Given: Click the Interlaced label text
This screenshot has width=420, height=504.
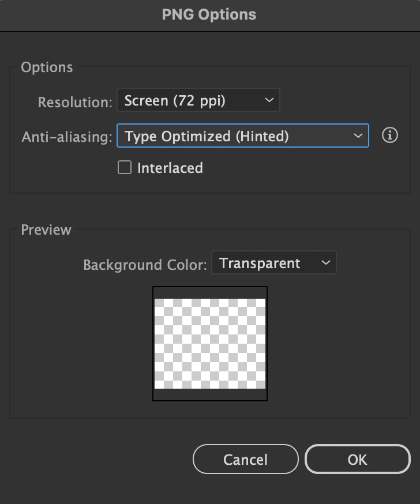Looking at the screenshot, I should tap(170, 168).
